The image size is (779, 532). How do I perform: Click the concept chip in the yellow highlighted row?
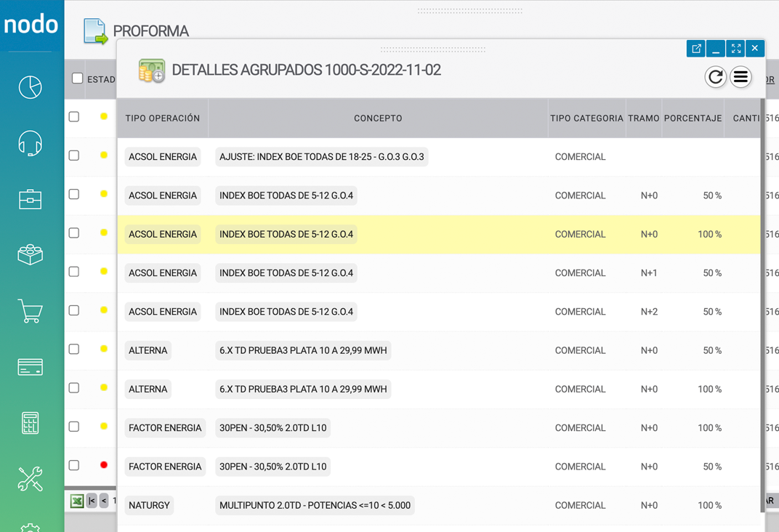[x=286, y=235]
